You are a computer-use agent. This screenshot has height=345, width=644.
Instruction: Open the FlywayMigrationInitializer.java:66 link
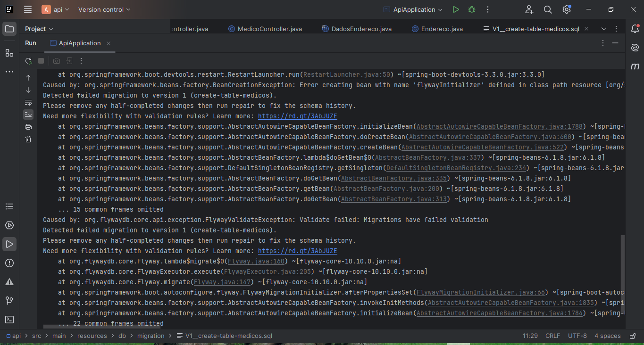[x=481, y=292]
